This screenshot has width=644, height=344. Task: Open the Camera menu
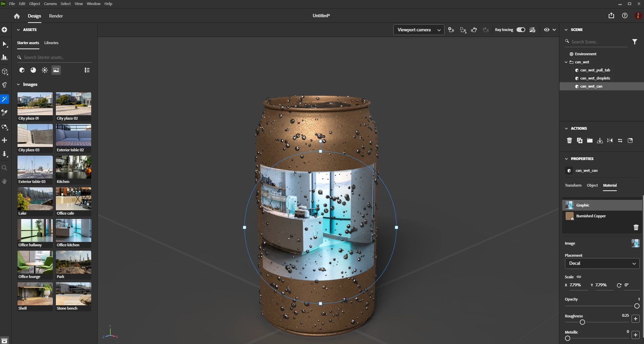[50, 4]
